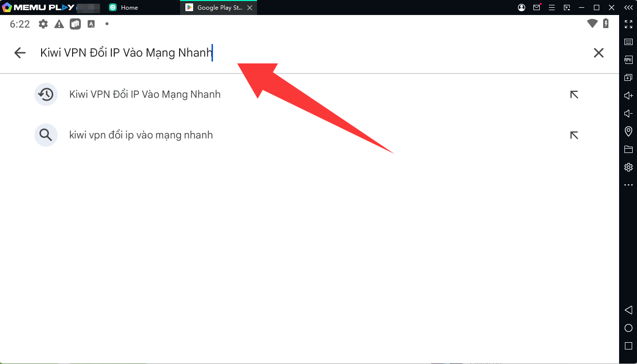The image size is (637, 364).
Task: Close the Google Play Store tab
Action: (x=250, y=8)
